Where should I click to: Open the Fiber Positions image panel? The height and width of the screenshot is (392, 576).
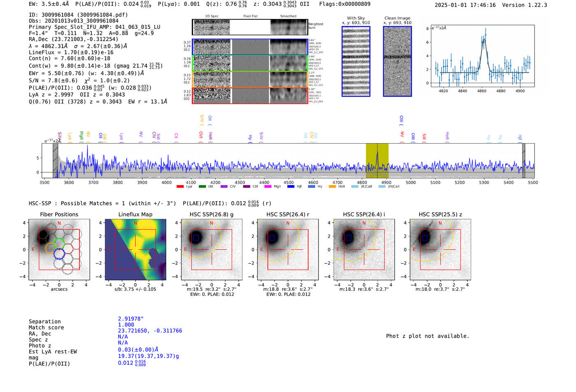point(59,250)
